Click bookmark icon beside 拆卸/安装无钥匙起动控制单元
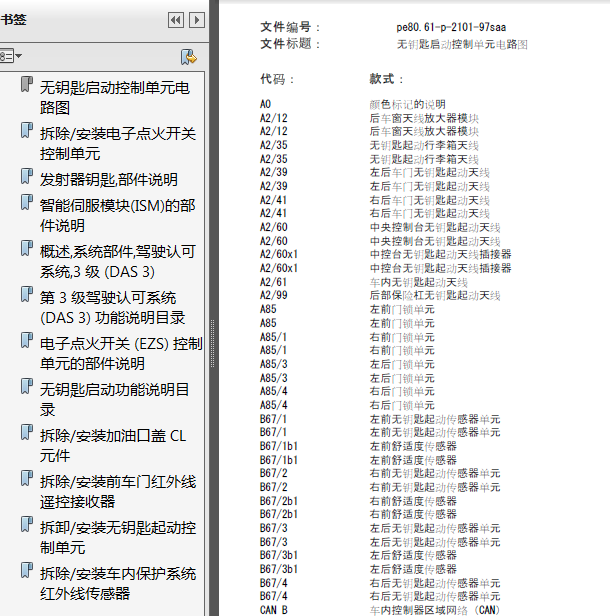610x616 pixels. pos(27,524)
